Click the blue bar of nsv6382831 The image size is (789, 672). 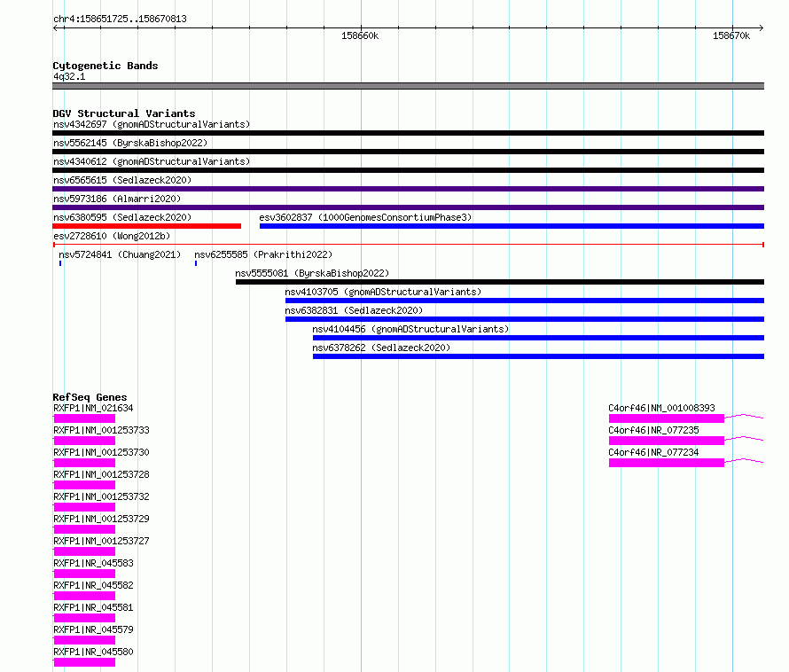pyautogui.click(x=525, y=319)
